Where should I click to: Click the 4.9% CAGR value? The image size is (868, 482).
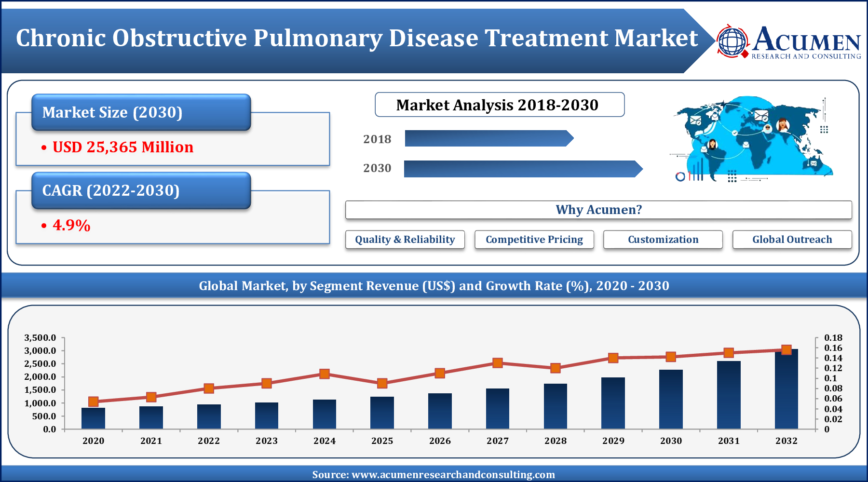(x=71, y=225)
